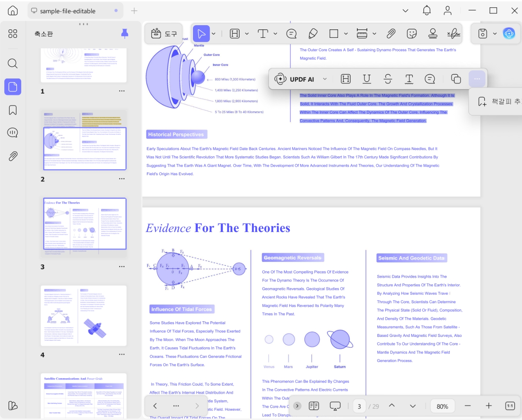Screen dimensions: 522x420
Task: Copy the selected text
Action: pos(456,79)
